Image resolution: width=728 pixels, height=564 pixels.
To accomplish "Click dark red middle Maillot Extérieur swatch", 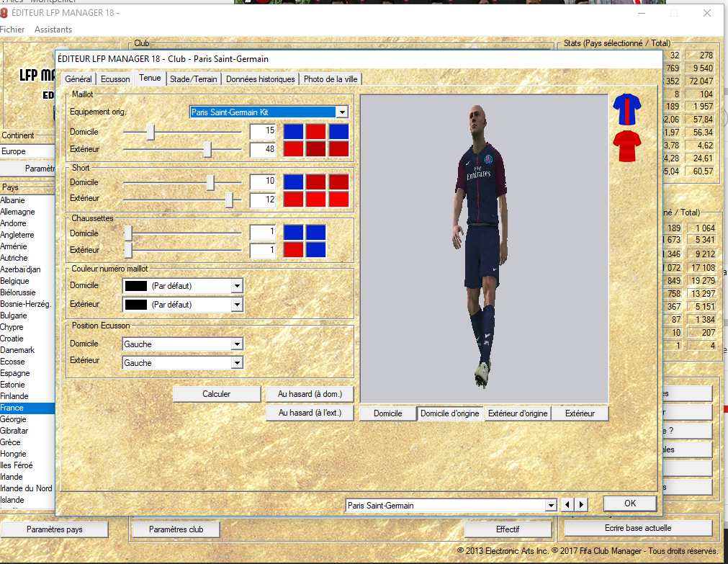I will click(x=315, y=149).
